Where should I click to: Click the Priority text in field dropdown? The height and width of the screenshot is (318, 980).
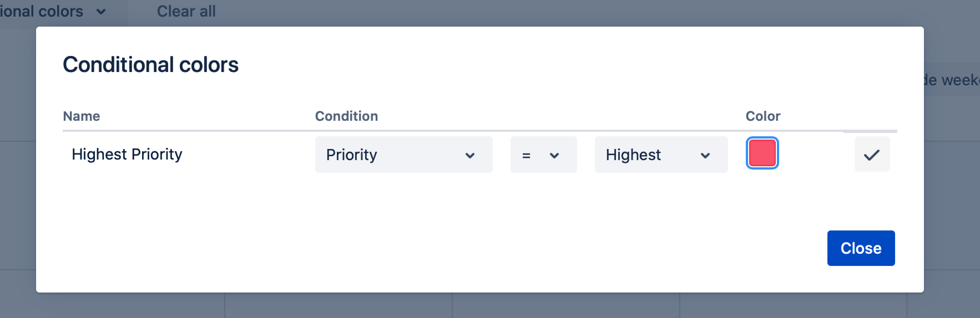pyautogui.click(x=352, y=155)
